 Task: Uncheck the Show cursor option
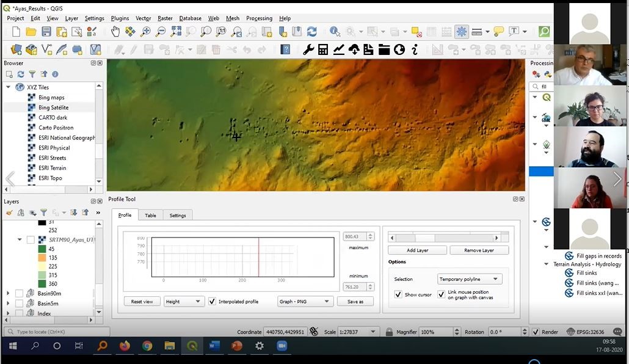coord(398,295)
